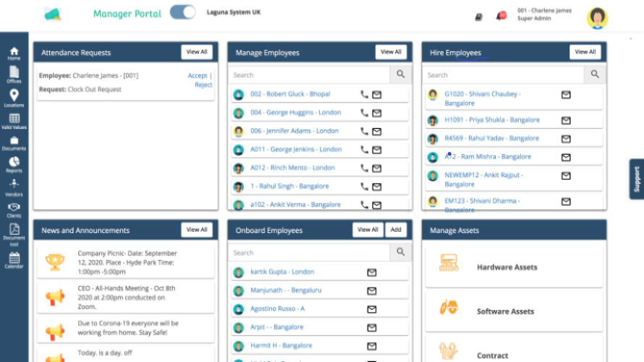Click Add in Onboard Employees

click(396, 230)
